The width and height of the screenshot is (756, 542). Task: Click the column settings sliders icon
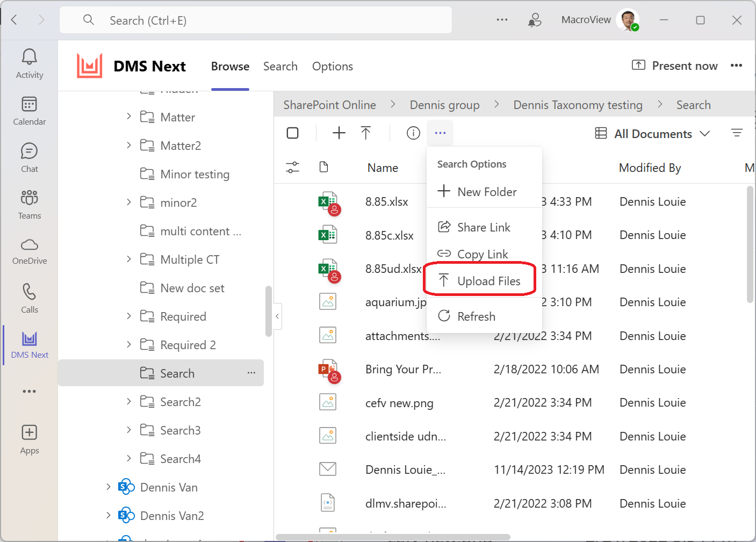pyautogui.click(x=293, y=168)
